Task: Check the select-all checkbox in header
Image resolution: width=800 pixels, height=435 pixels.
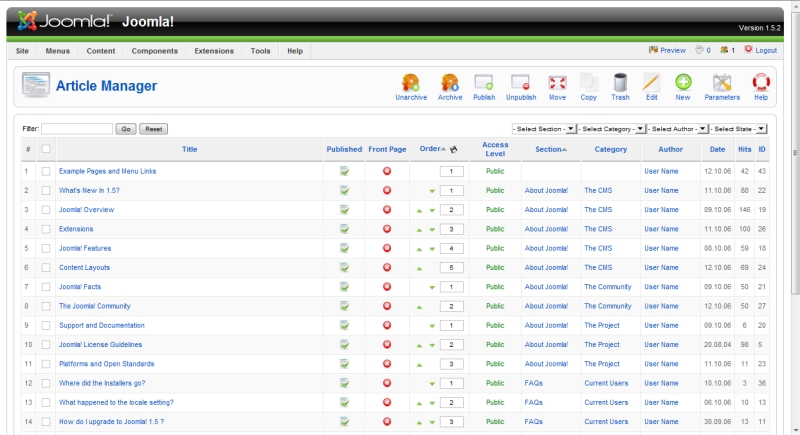Action: pyautogui.click(x=46, y=149)
